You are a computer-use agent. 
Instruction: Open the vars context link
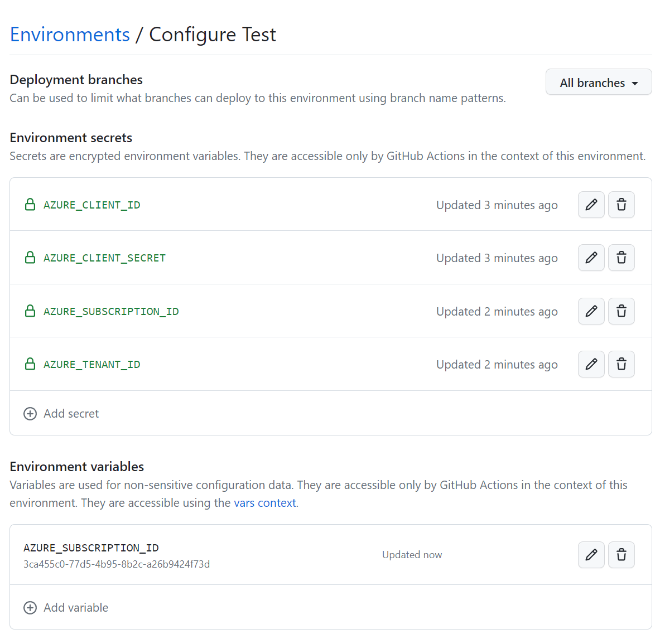pyautogui.click(x=265, y=503)
